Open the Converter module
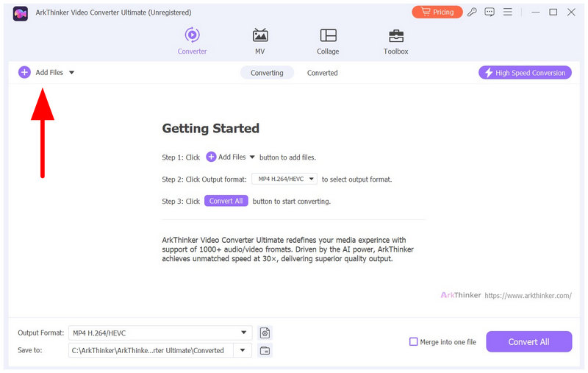The width and height of the screenshot is (588, 373). click(x=192, y=41)
